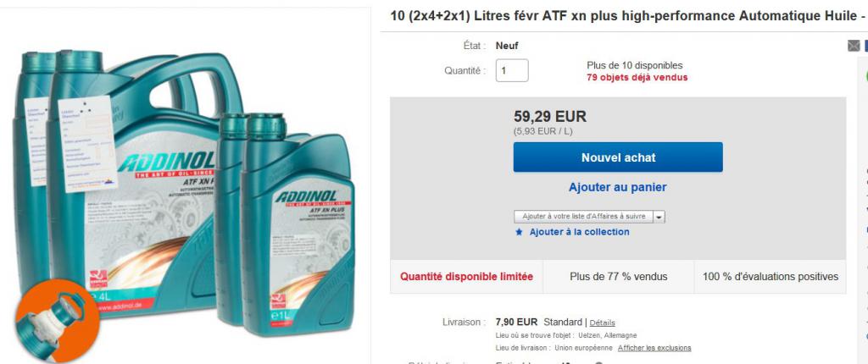Open the shipping Détails link

[x=603, y=323]
